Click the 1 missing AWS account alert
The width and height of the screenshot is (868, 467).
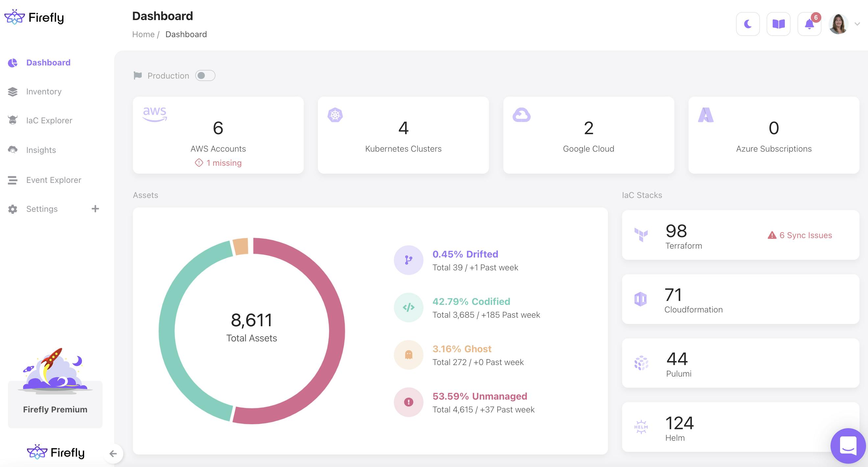(x=218, y=163)
